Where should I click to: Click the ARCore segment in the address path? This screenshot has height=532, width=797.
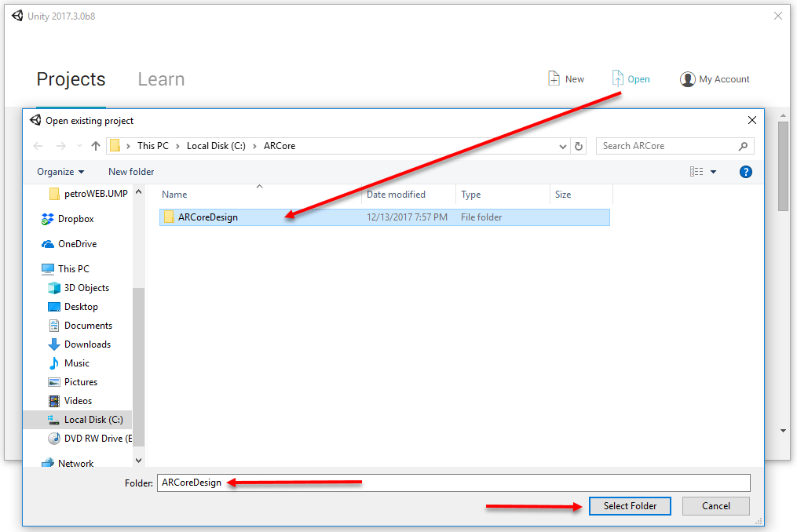pos(280,146)
